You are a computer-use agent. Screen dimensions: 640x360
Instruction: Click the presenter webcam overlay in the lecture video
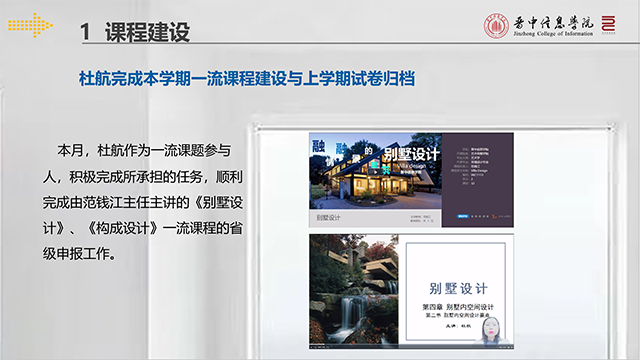point(491,331)
